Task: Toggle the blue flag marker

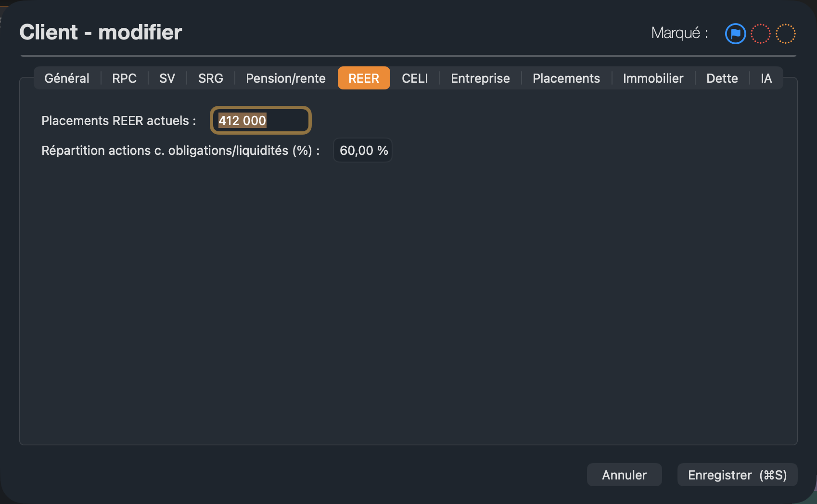Action: (735, 34)
